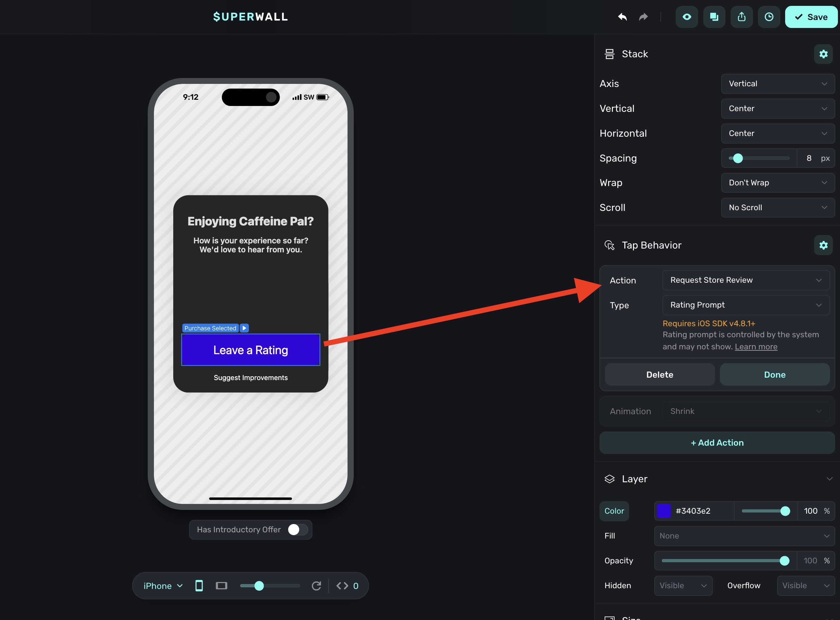This screenshot has height=620, width=840.
Task: Open version history clock icon
Action: tap(769, 17)
